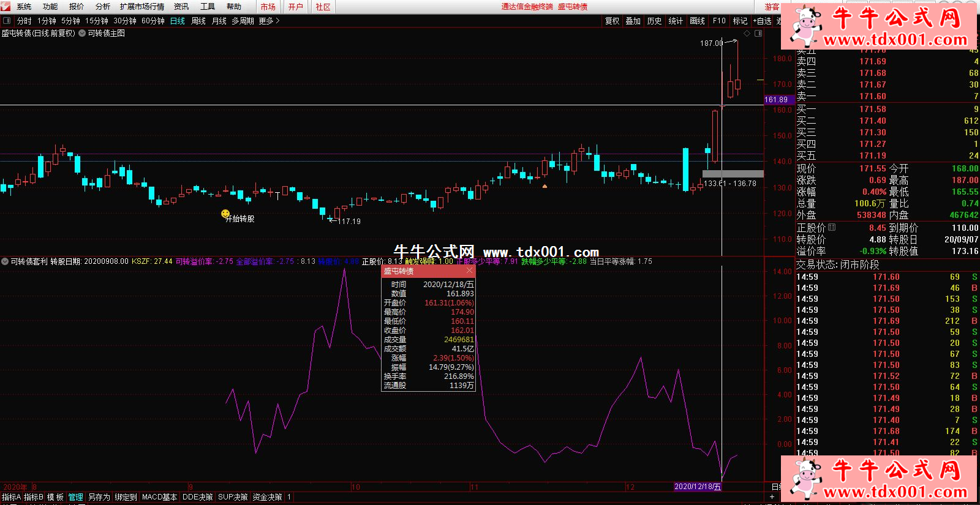Open the 报价 menu

tap(77, 7)
